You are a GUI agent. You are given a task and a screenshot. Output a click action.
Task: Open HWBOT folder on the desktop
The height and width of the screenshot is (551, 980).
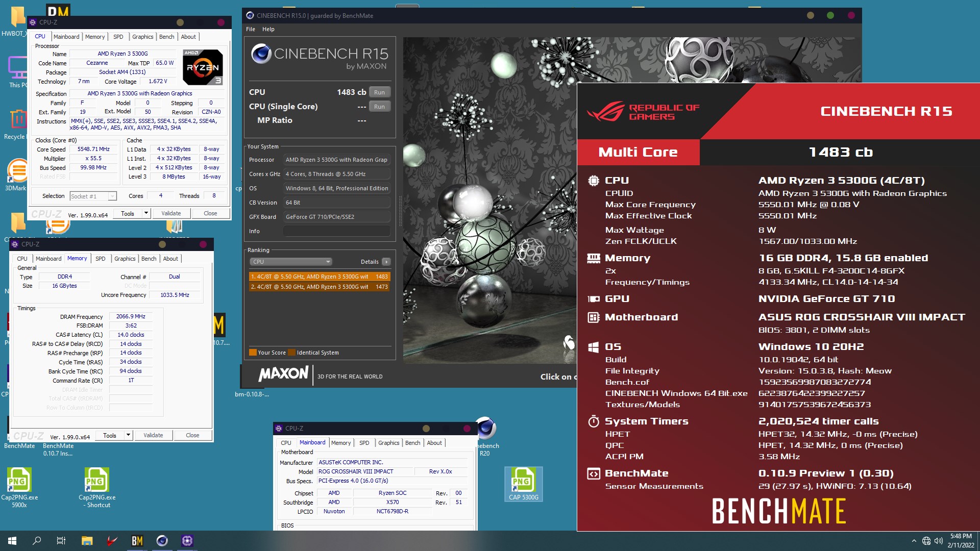click(x=16, y=21)
